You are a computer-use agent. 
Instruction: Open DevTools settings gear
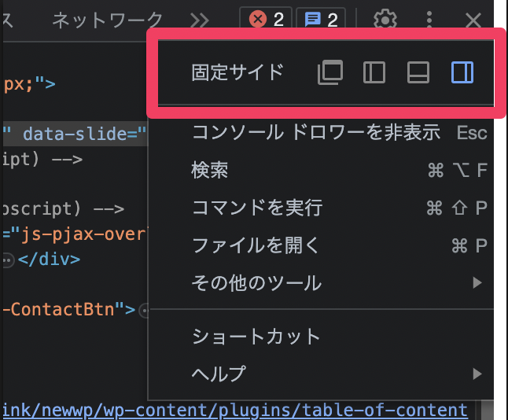pyautogui.click(x=385, y=20)
